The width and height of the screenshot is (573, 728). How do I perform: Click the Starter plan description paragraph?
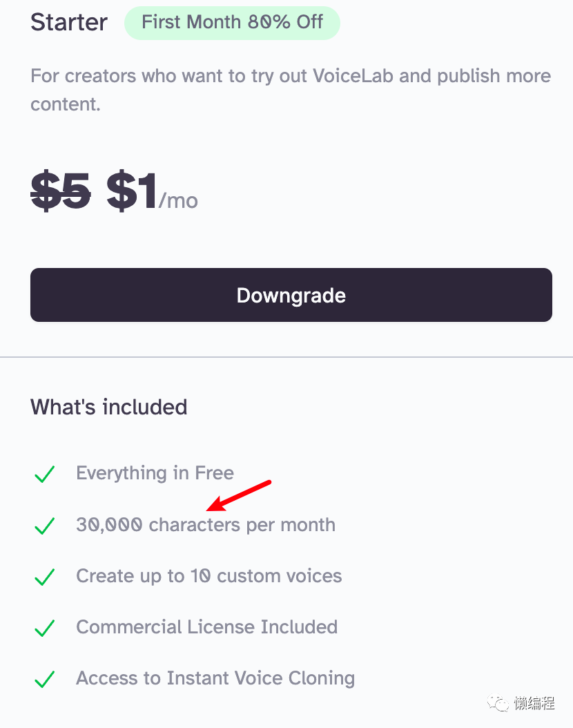291,90
